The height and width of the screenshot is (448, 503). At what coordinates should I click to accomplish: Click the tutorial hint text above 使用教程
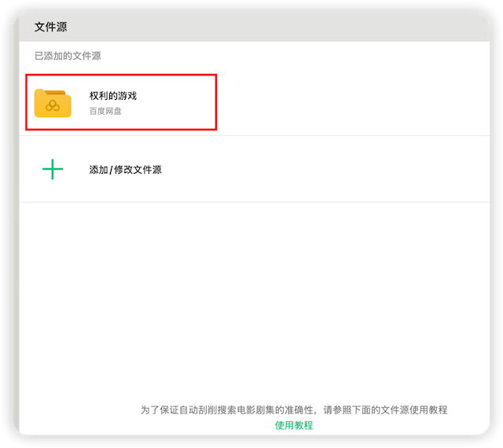pyautogui.click(x=294, y=409)
